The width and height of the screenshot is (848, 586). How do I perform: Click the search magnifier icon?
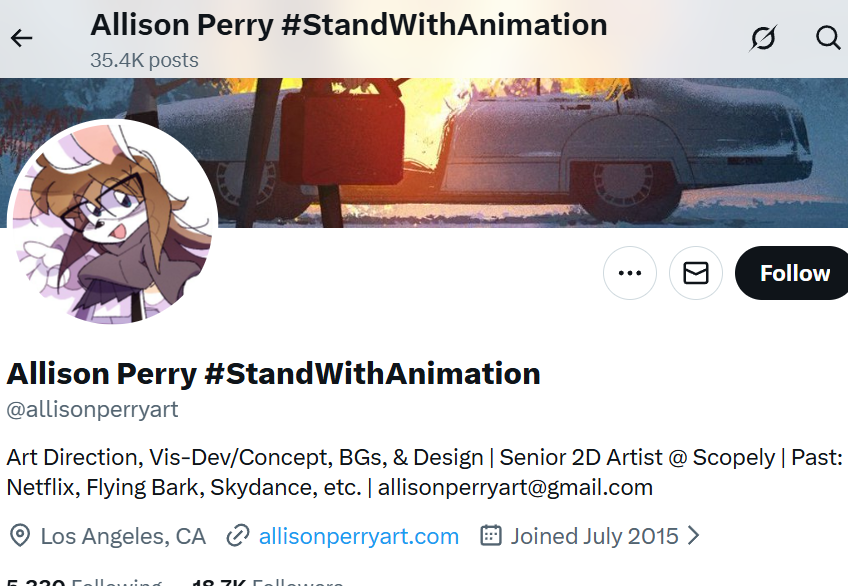pos(828,38)
